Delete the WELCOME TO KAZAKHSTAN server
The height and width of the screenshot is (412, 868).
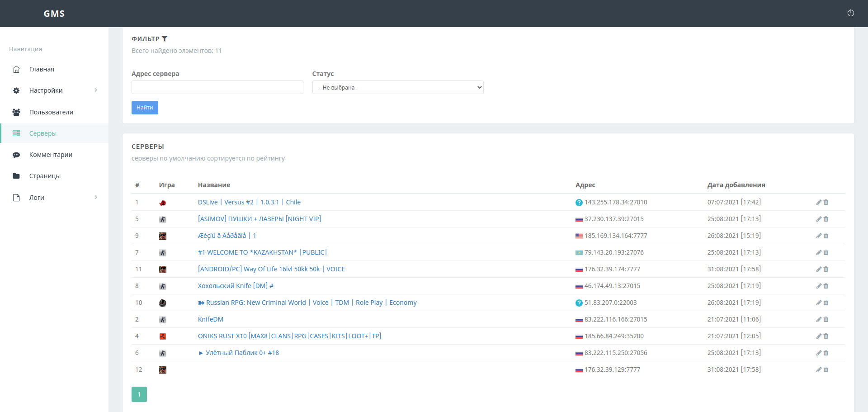coord(826,252)
